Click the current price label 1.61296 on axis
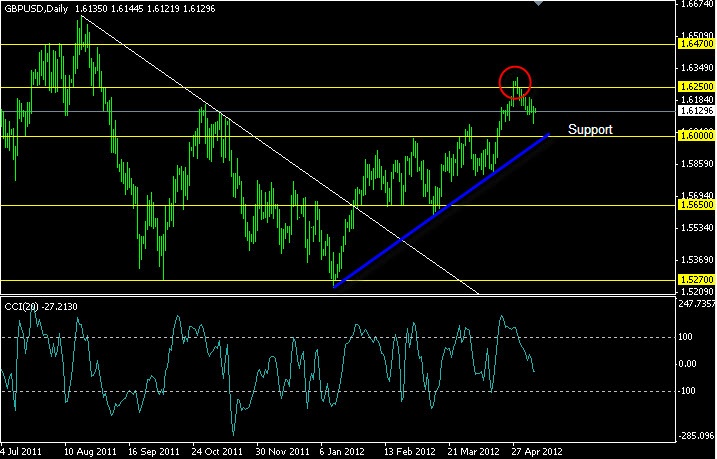The image size is (717, 459). pos(696,111)
